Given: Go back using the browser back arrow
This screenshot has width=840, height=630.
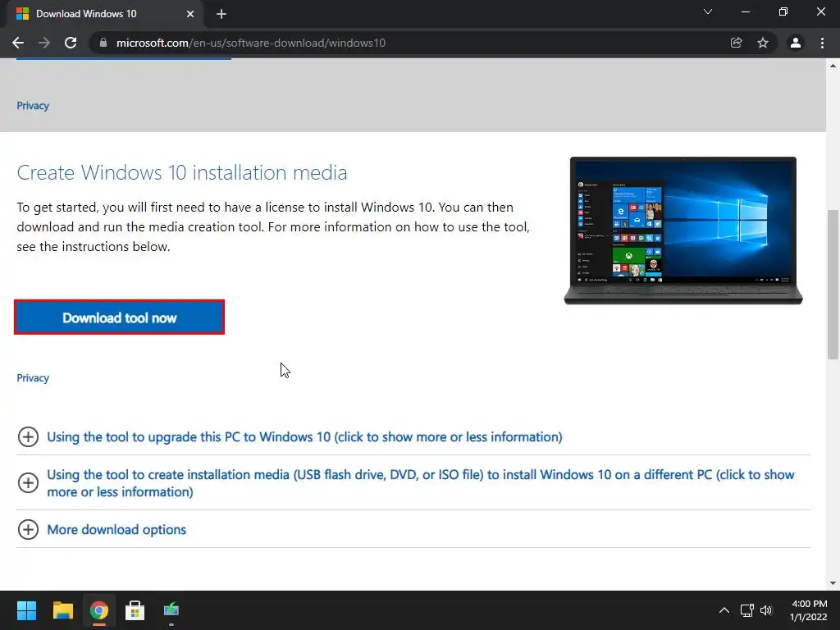Looking at the screenshot, I should pos(18,43).
